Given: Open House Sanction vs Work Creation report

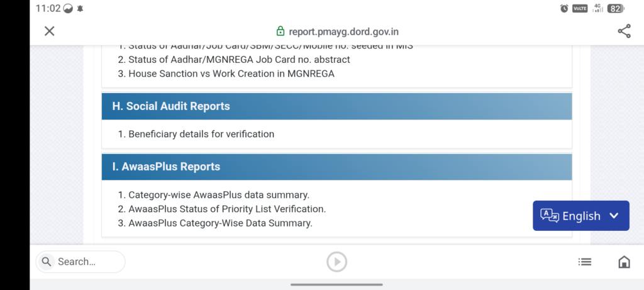Looking at the screenshot, I should pyautogui.click(x=231, y=74).
